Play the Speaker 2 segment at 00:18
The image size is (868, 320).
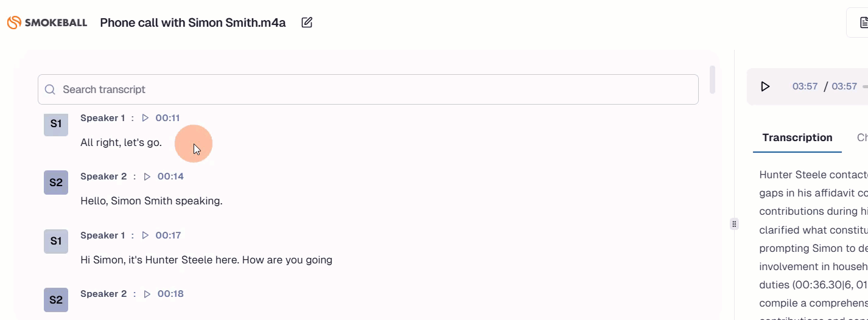(x=147, y=294)
